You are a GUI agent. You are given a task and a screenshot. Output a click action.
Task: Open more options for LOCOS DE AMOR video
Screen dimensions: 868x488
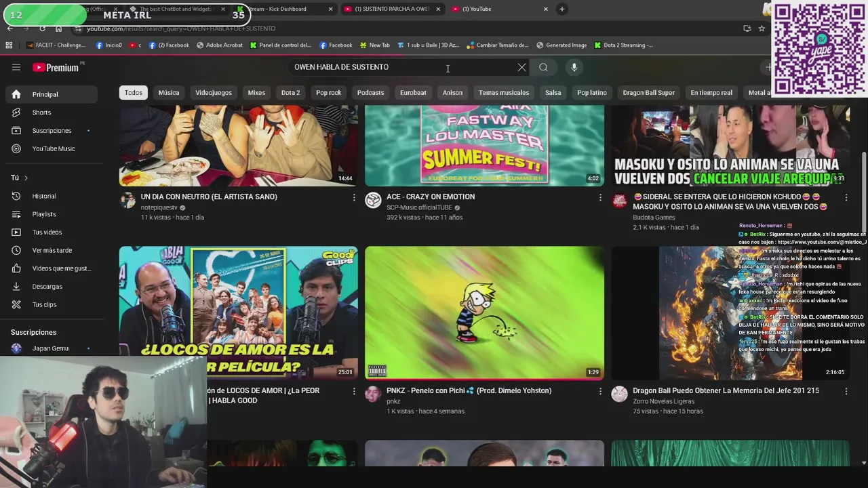click(353, 391)
